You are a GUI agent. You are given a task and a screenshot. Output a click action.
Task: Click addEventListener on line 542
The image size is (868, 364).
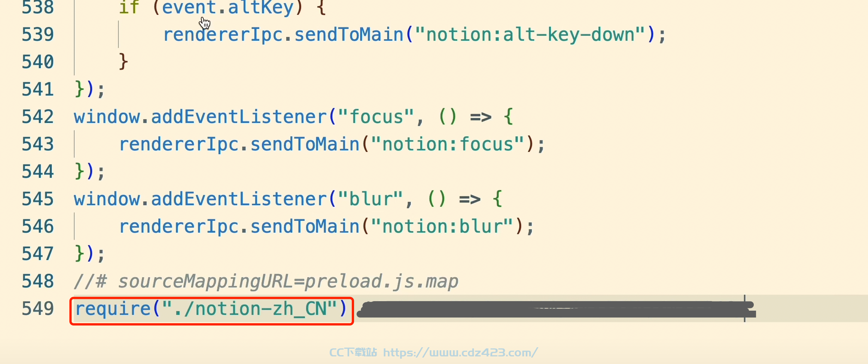click(x=239, y=117)
